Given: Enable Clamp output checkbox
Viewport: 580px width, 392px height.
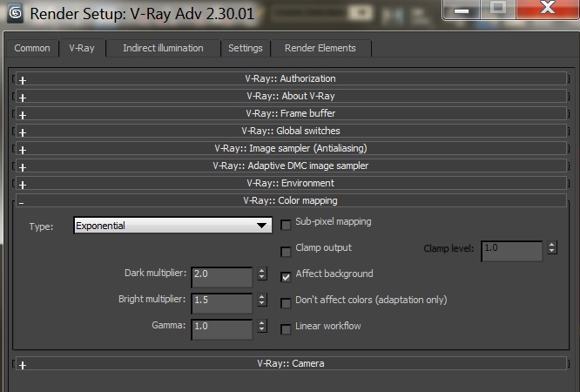Looking at the screenshot, I should click(286, 252).
